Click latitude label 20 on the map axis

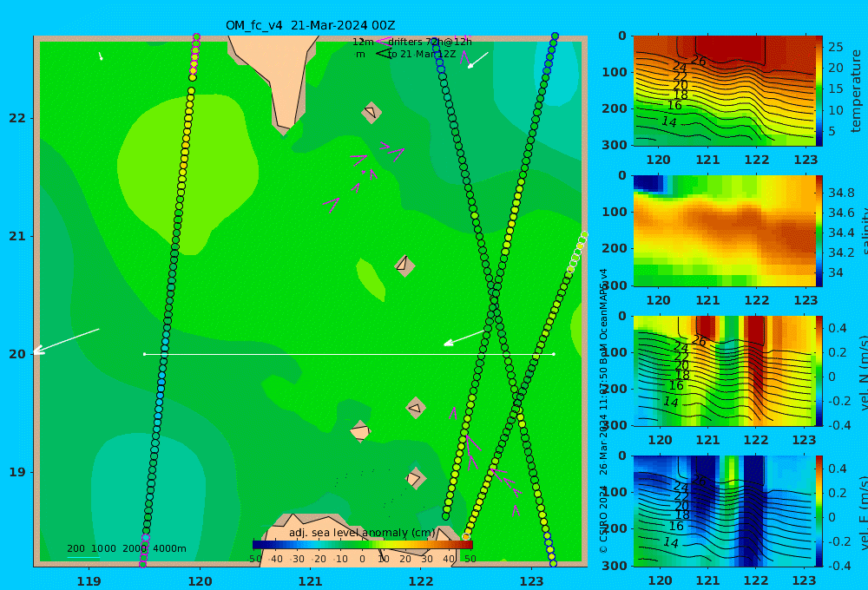[x=17, y=354]
